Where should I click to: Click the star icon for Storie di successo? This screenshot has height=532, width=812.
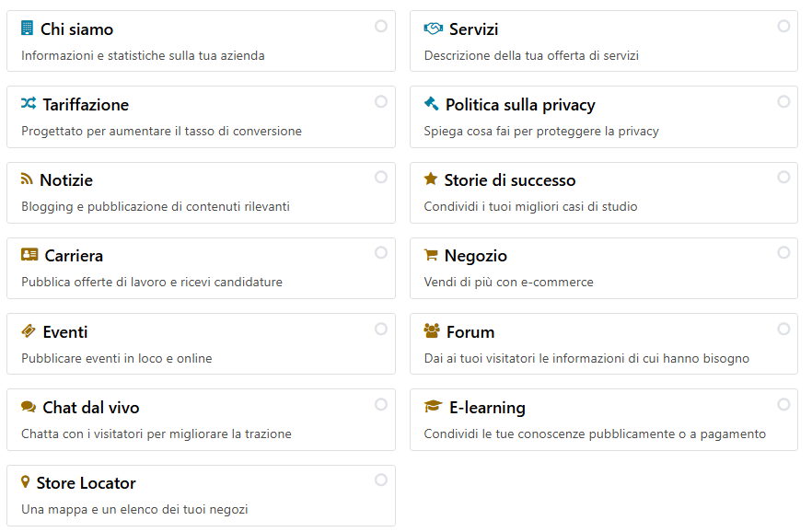[431, 179]
